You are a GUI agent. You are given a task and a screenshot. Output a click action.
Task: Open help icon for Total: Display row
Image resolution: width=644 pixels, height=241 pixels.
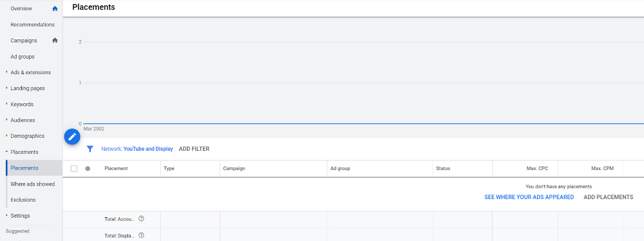point(141,235)
